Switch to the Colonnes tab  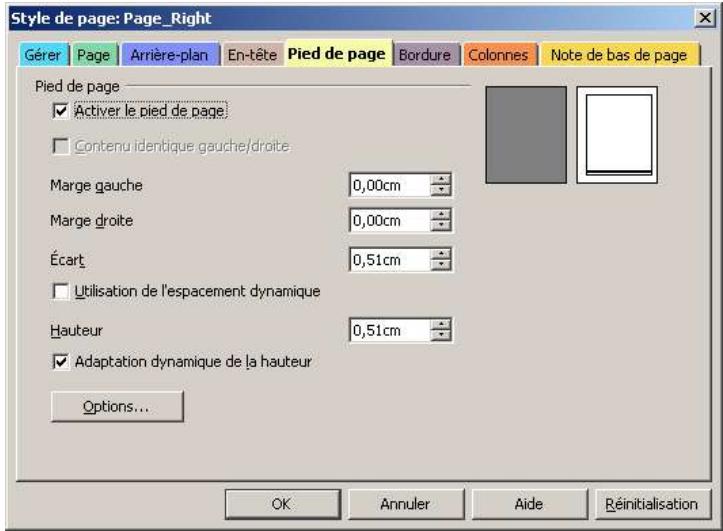pos(499,55)
